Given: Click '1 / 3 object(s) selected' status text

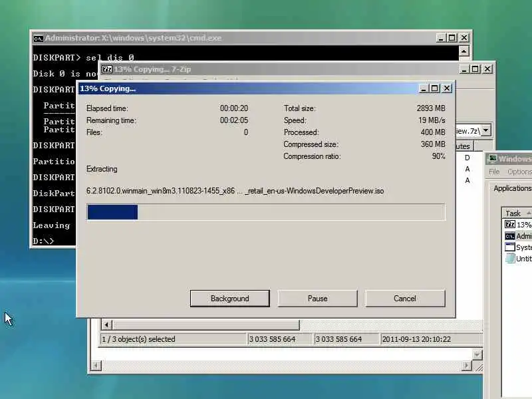Looking at the screenshot, I should pyautogui.click(x=138, y=339).
